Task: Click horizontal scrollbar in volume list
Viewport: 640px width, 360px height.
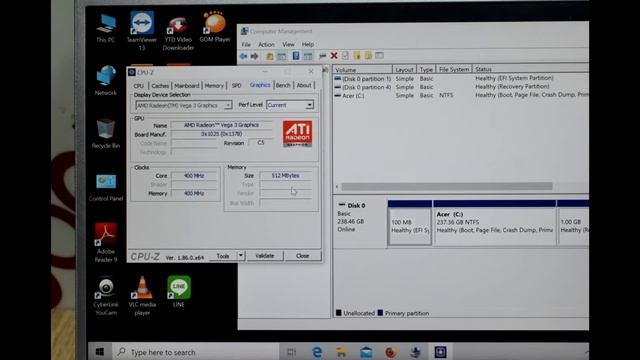Action: coord(447,187)
